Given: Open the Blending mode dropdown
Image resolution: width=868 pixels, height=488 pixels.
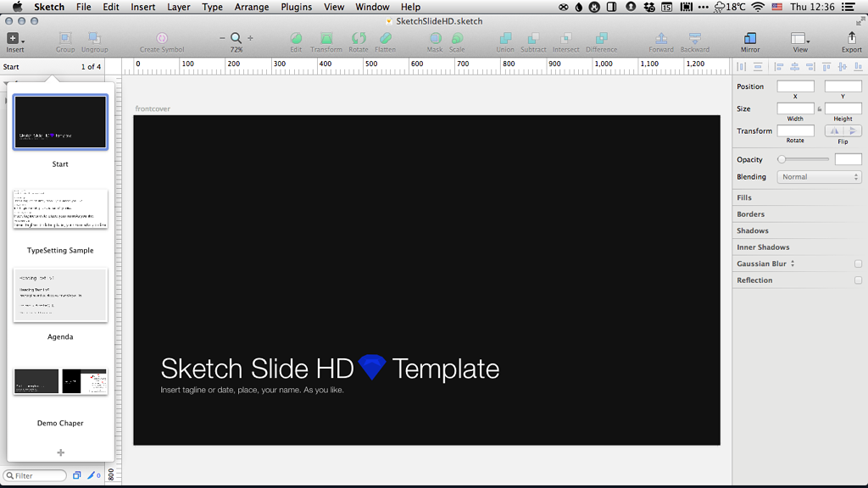Looking at the screenshot, I should tap(820, 177).
